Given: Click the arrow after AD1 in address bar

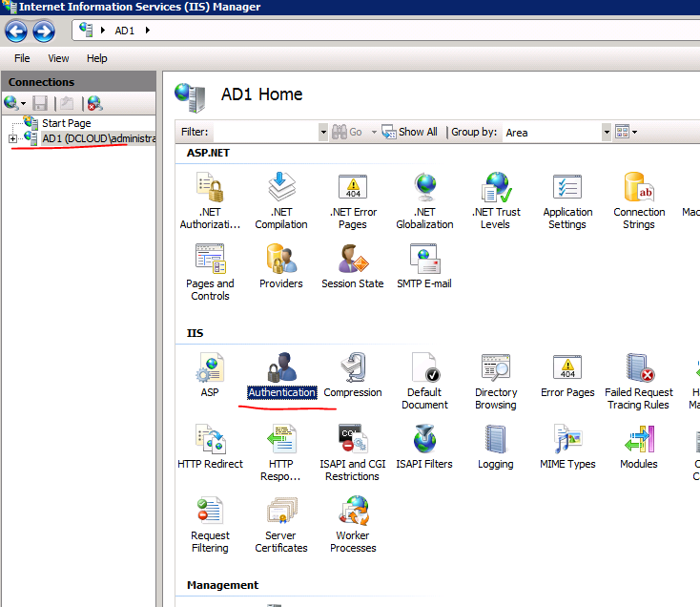Looking at the screenshot, I should point(148,31).
